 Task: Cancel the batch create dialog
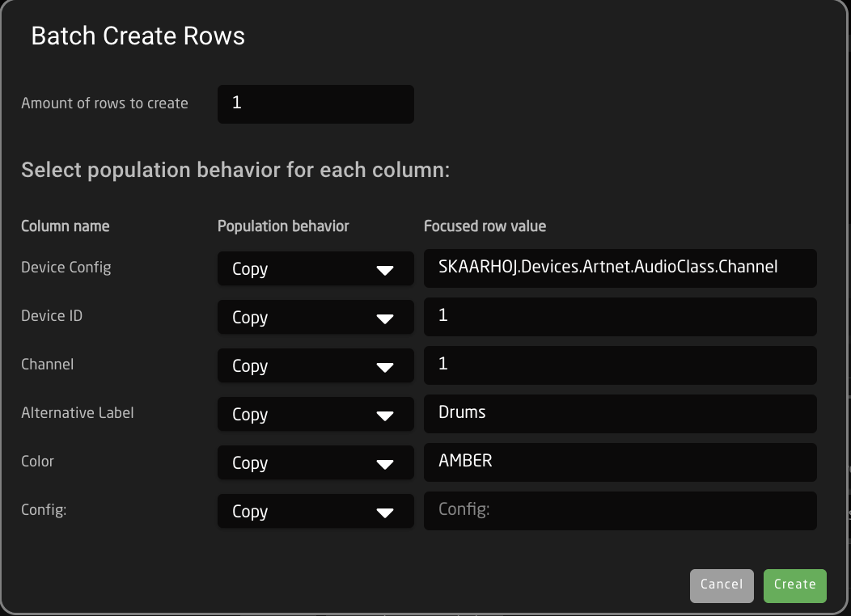point(722,585)
